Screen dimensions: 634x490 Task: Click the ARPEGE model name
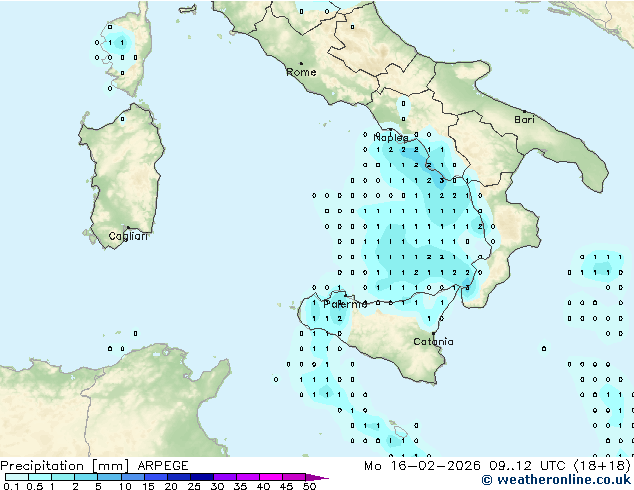[x=163, y=466]
